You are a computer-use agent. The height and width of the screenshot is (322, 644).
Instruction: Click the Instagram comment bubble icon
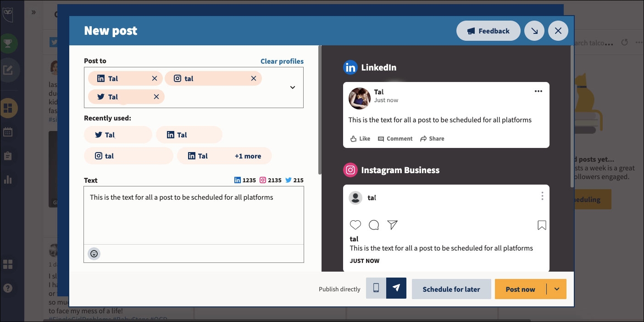pos(374,225)
